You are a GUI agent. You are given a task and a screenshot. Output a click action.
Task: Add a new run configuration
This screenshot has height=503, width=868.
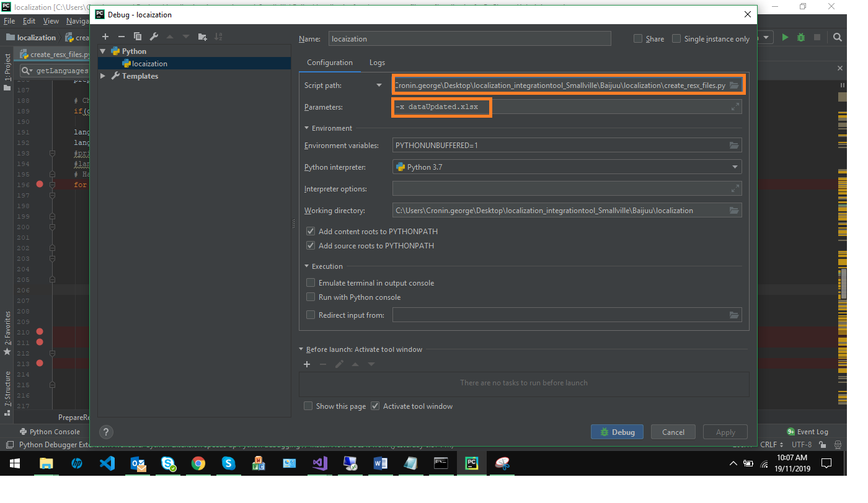coord(105,36)
